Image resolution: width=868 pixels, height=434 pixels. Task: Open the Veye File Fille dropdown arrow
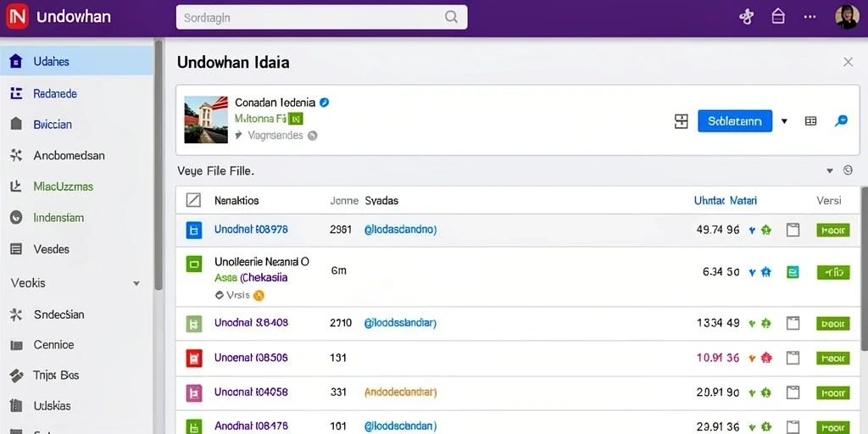click(x=830, y=171)
